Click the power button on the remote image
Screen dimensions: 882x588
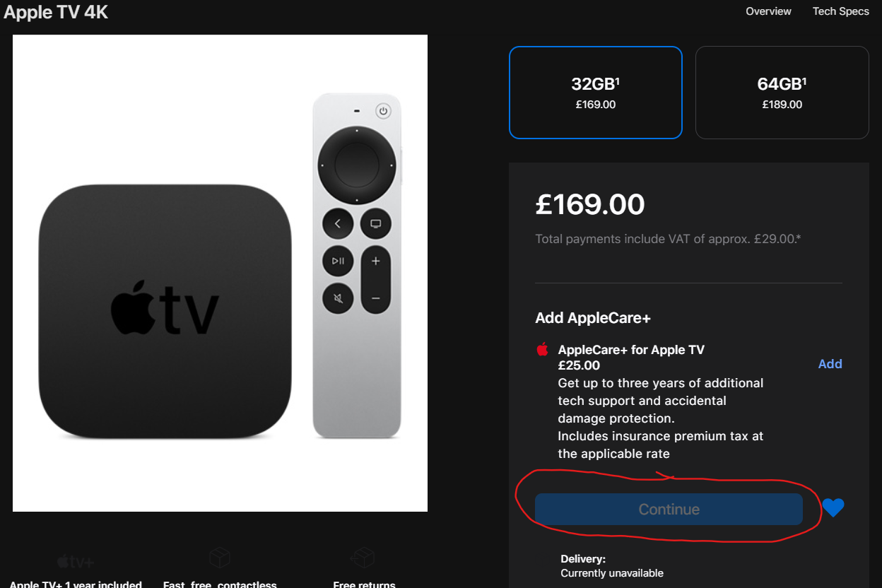click(x=383, y=111)
